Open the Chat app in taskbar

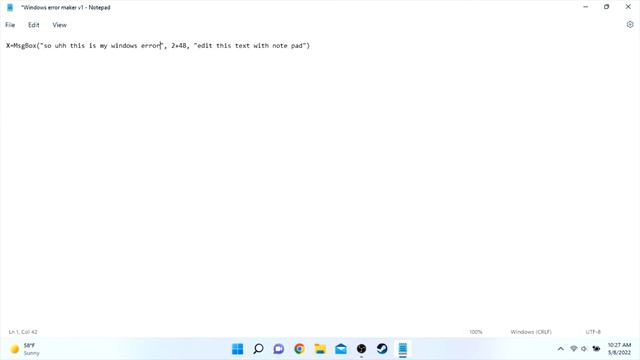click(x=279, y=349)
